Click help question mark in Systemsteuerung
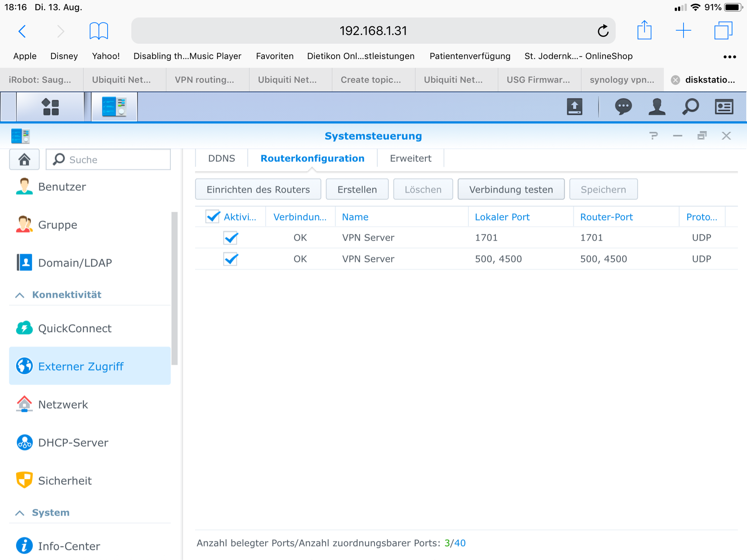 pos(653,136)
